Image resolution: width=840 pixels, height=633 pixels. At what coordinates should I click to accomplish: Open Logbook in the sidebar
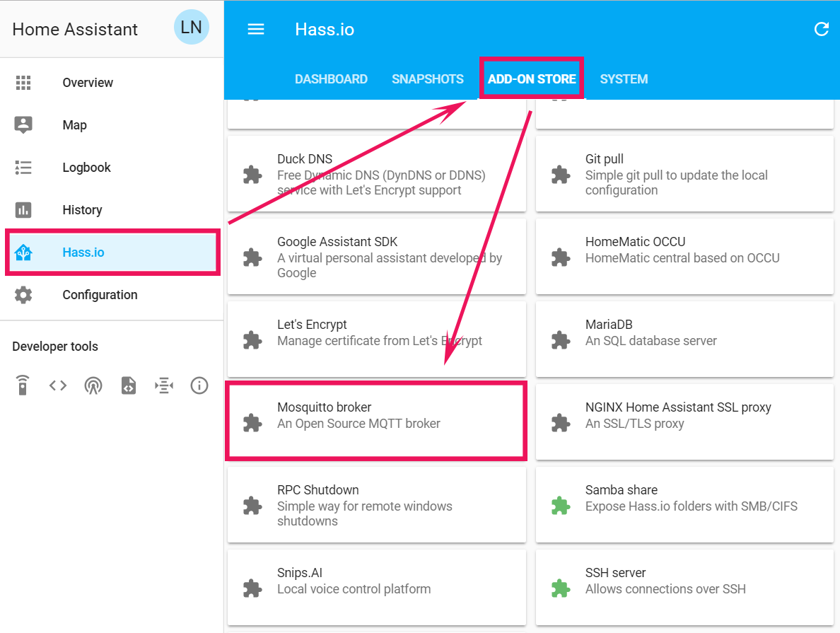[x=86, y=168]
